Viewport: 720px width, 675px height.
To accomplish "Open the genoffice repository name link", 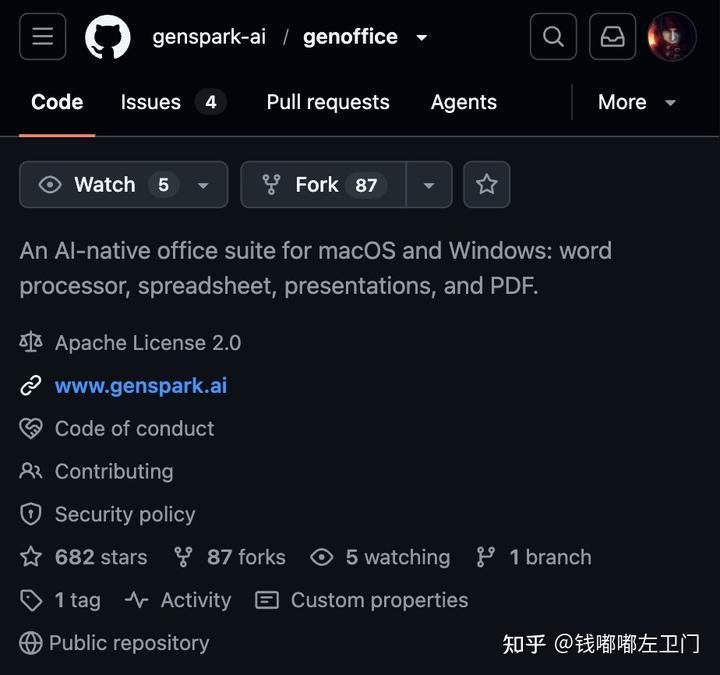I will click(350, 37).
